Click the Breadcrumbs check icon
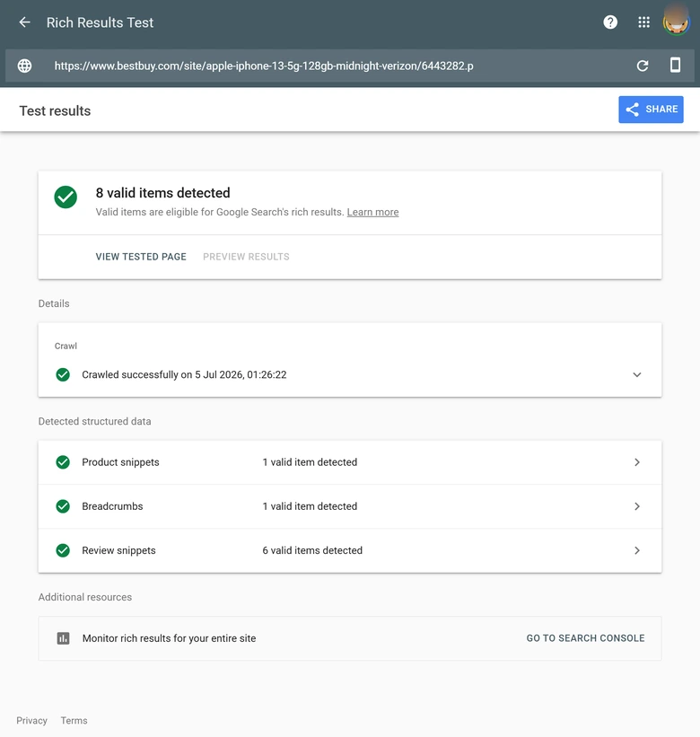This screenshot has width=700, height=737. click(63, 506)
